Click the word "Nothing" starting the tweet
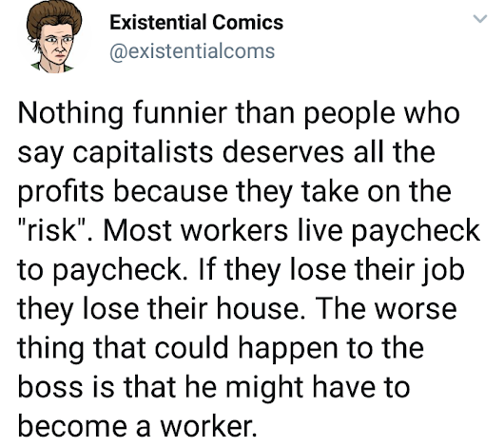The height and width of the screenshot is (447, 504). [x=70, y=114]
